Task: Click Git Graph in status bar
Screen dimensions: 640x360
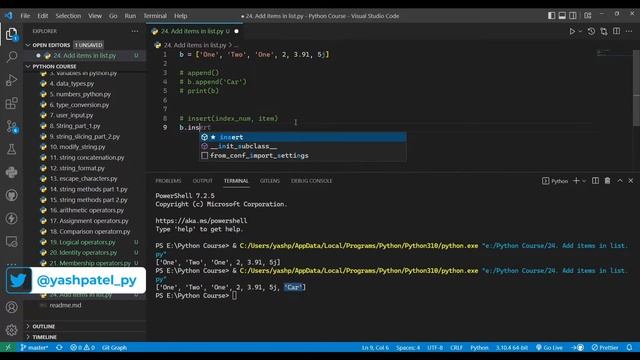Action: pyautogui.click(x=114, y=348)
